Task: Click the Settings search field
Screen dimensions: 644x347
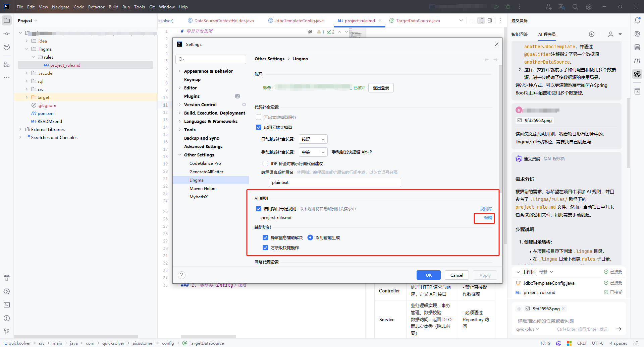Action: [x=211, y=59]
